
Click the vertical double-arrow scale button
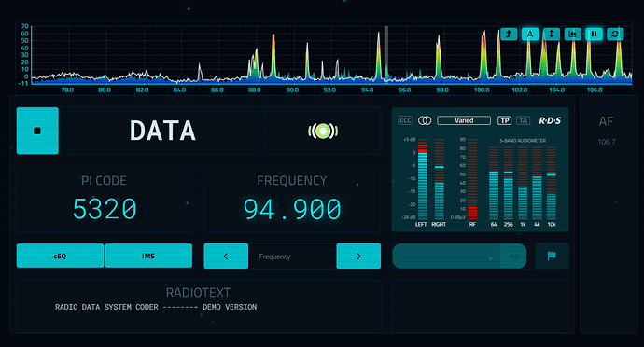click(x=552, y=35)
